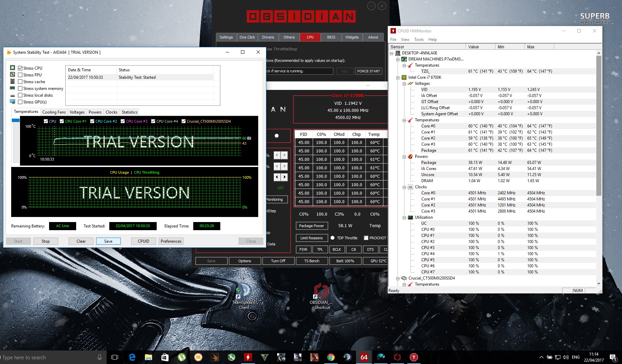This screenshot has height=364, width=622.
Task: Switch to the Statistics tab in AIDA64
Action: point(130,112)
